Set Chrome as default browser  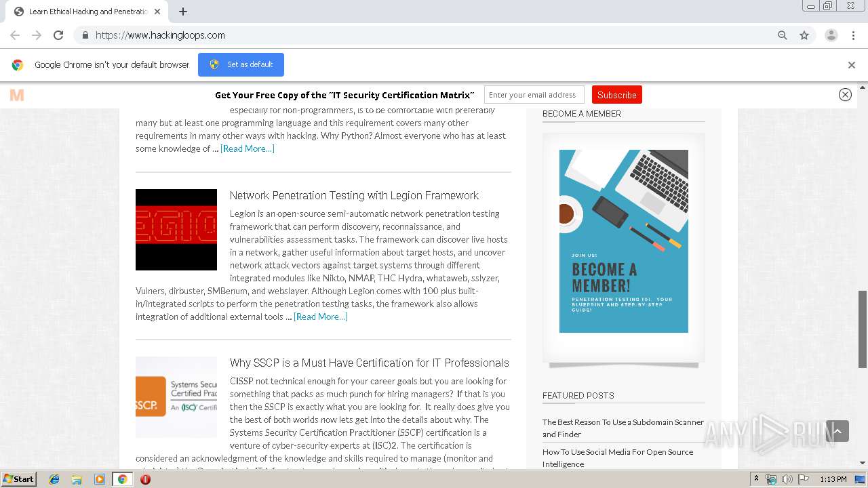[241, 64]
